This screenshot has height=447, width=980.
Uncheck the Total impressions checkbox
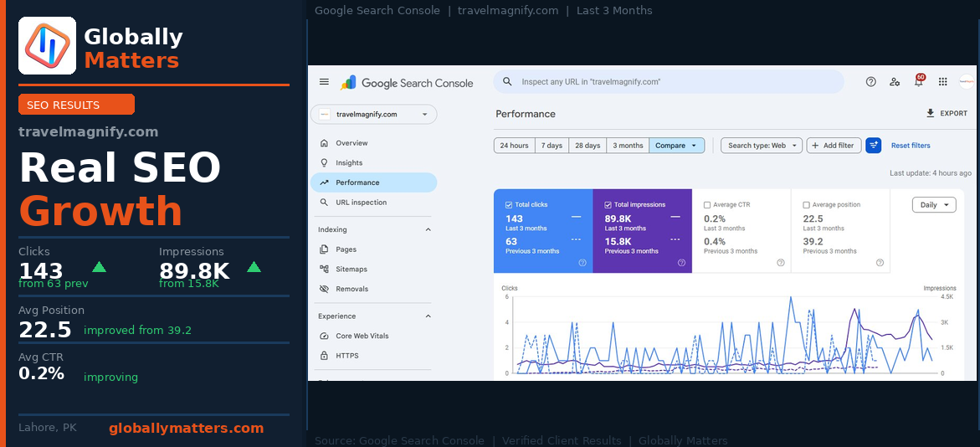click(x=608, y=204)
